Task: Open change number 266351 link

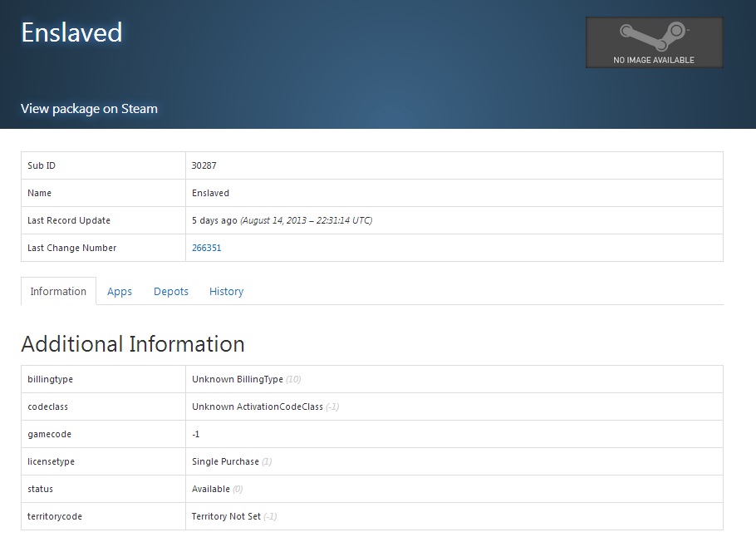Action: (x=207, y=248)
